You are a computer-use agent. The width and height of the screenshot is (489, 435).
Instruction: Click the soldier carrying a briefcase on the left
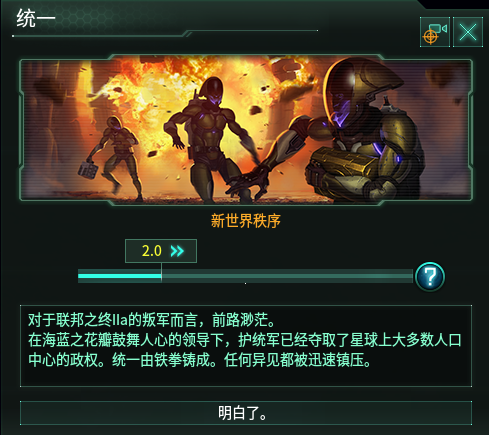click(112, 158)
